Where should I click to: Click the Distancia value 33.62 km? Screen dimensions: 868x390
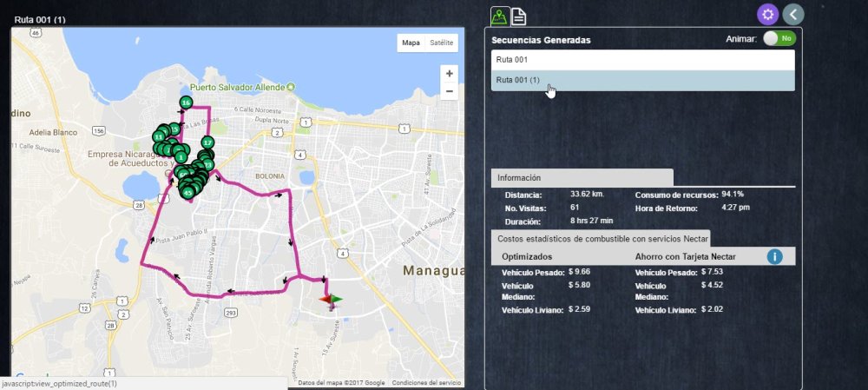pos(587,194)
